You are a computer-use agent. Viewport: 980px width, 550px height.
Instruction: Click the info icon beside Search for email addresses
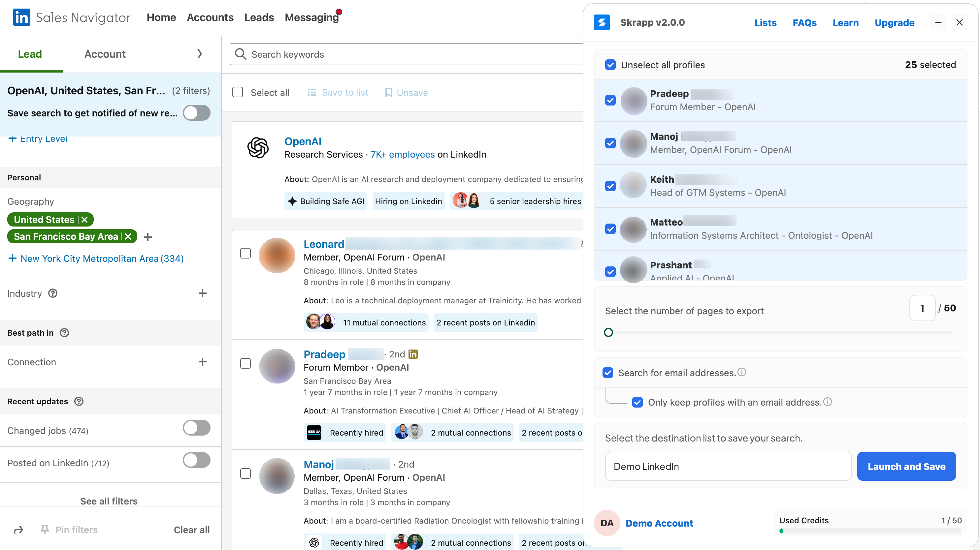(x=741, y=372)
